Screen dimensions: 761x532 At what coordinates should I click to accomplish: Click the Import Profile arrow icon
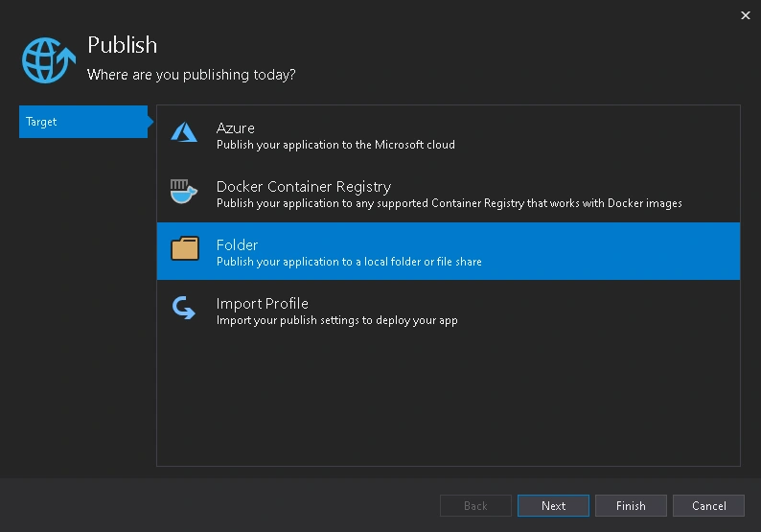tap(184, 308)
